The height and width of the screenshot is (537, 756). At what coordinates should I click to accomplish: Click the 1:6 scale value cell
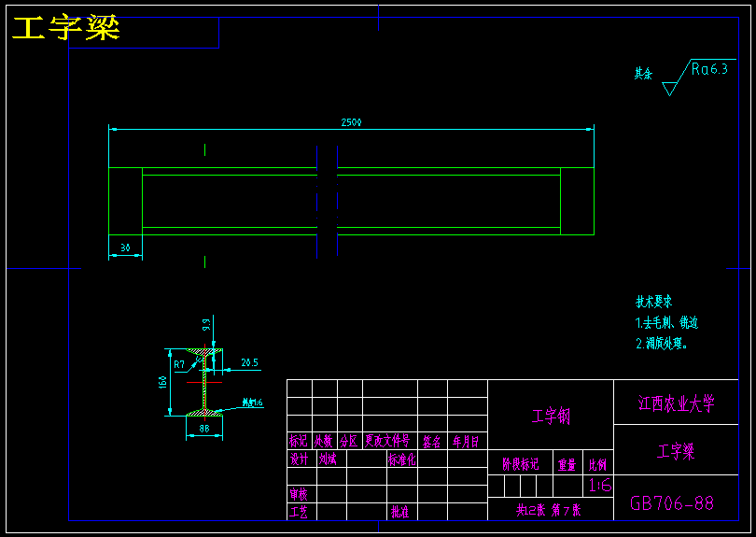(600, 486)
